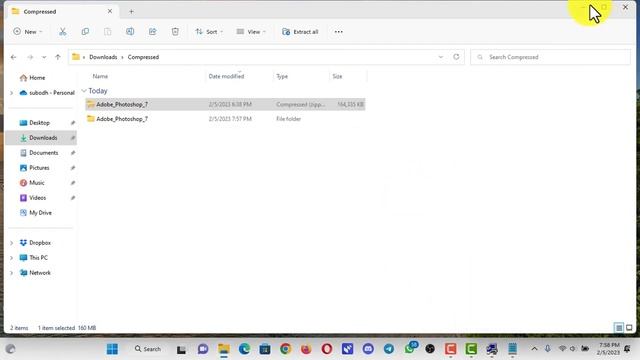Image resolution: width=640 pixels, height=360 pixels.
Task: Open the Recent locations chevron
Action: pyautogui.click(x=44, y=57)
